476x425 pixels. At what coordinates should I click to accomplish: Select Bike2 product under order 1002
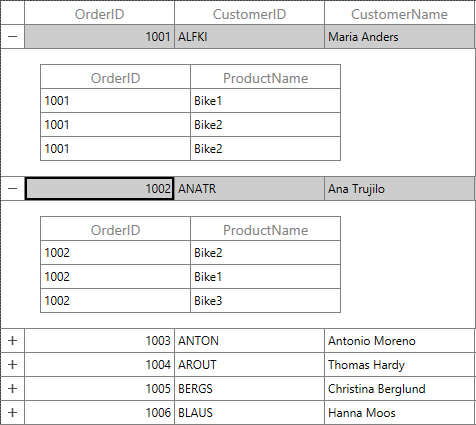point(265,253)
